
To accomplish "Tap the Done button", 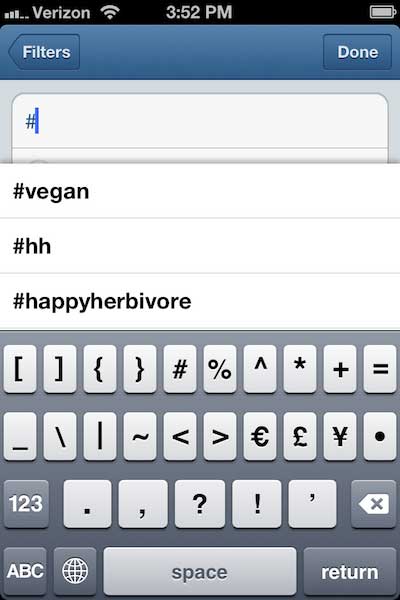I will click(x=357, y=52).
